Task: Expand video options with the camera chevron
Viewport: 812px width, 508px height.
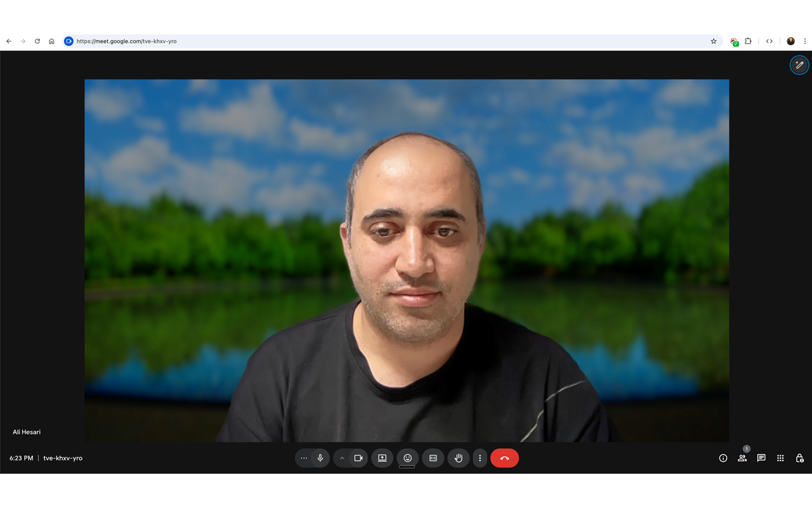Action: point(342,458)
